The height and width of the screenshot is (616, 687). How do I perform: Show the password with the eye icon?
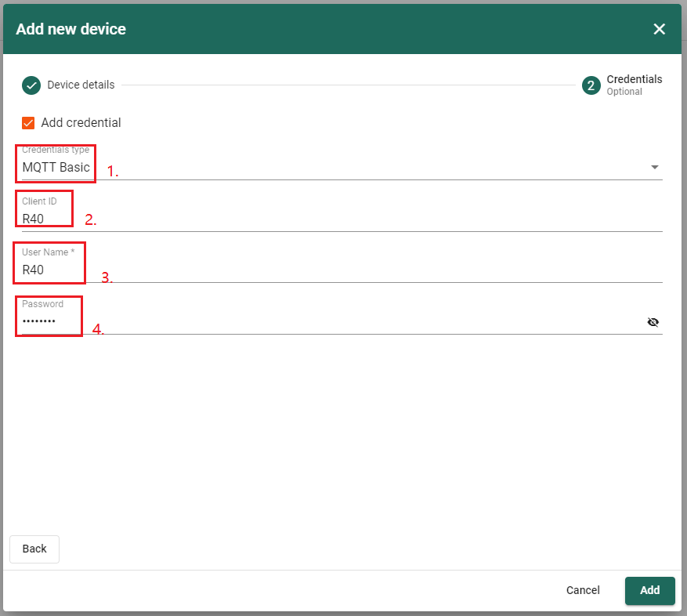653,322
